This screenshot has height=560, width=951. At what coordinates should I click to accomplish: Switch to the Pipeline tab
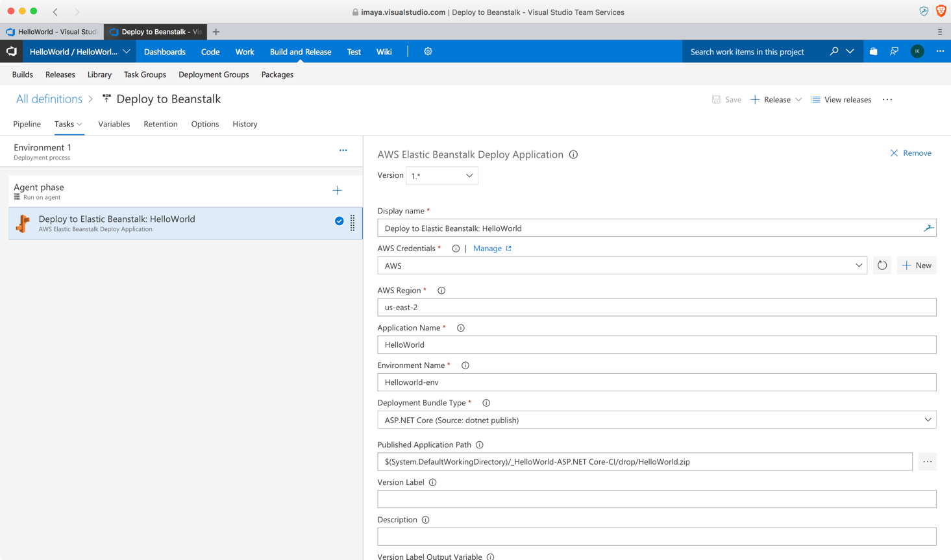[x=27, y=124]
